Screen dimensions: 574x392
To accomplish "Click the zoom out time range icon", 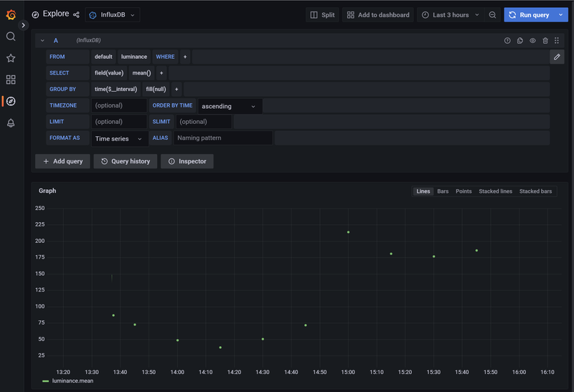I will pyautogui.click(x=492, y=15).
